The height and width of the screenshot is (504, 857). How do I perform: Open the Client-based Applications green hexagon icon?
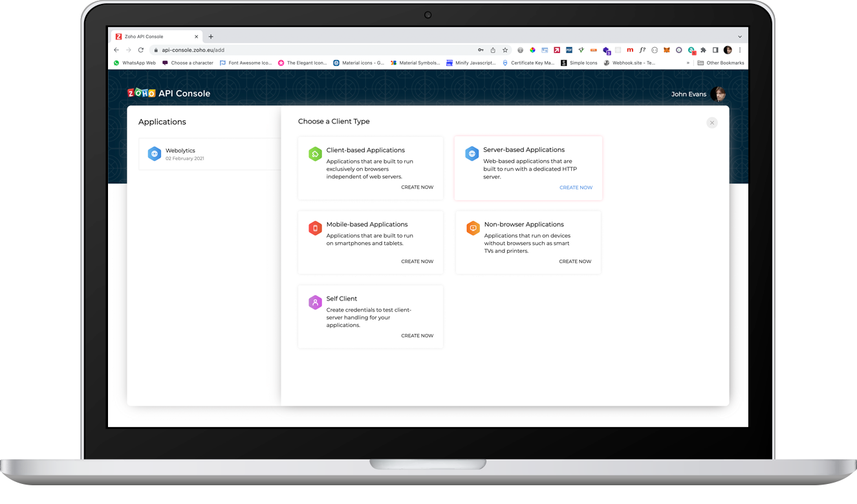[315, 154]
